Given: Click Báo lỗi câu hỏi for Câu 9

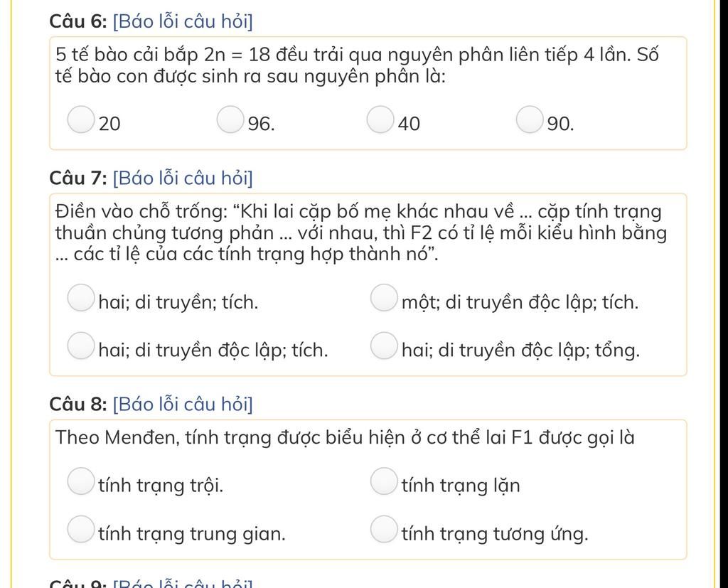Looking at the screenshot, I should (x=183, y=583).
